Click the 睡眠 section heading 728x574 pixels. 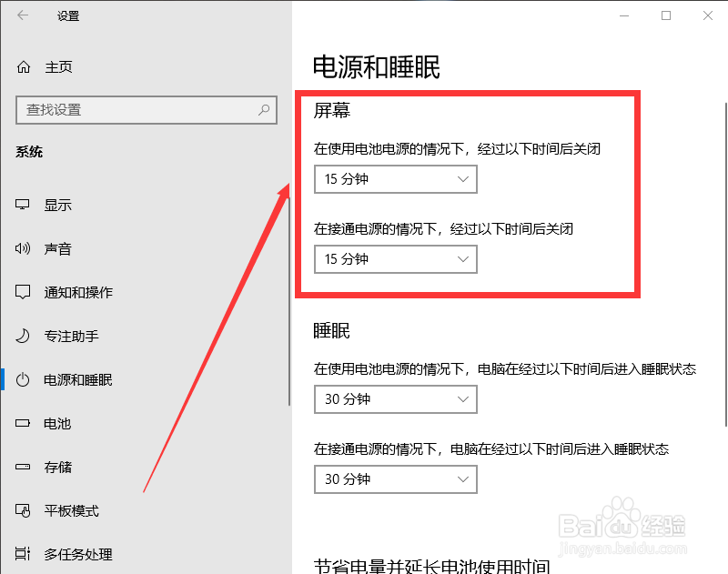[x=331, y=331]
